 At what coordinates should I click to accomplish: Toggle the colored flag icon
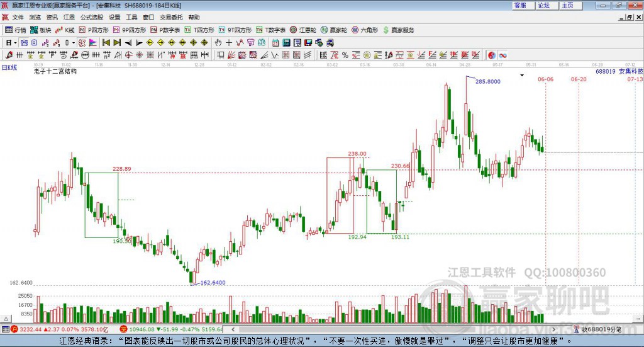point(93,43)
